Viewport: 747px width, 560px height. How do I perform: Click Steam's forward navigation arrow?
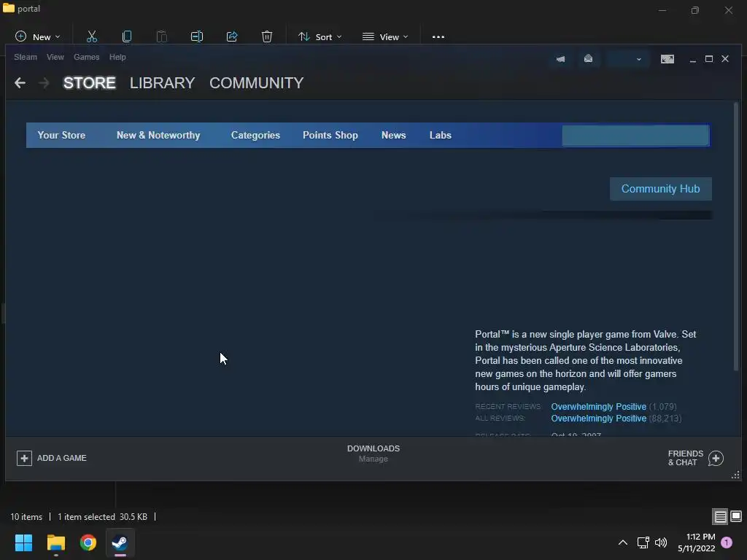click(44, 83)
